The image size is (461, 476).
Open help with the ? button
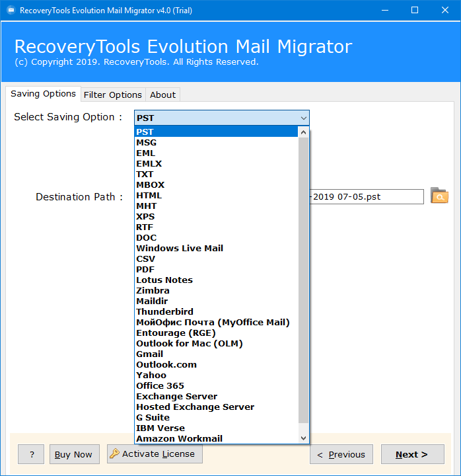coord(31,454)
